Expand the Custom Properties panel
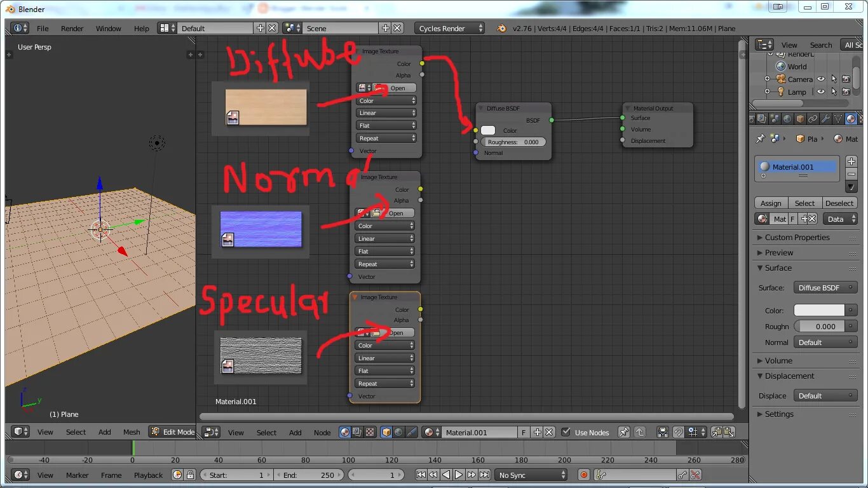This screenshot has width=868, height=488. point(797,238)
